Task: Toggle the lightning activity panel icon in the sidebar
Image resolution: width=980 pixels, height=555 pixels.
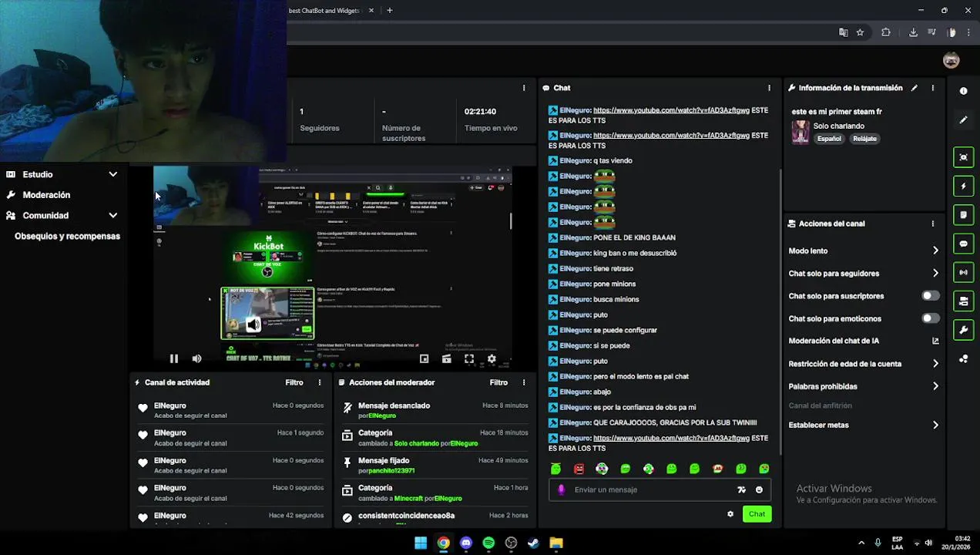Action: click(x=963, y=186)
